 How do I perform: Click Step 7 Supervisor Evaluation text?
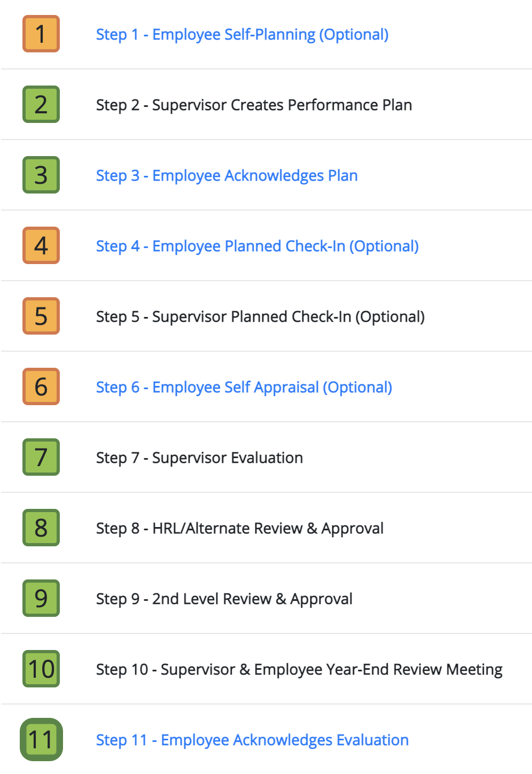[199, 458]
